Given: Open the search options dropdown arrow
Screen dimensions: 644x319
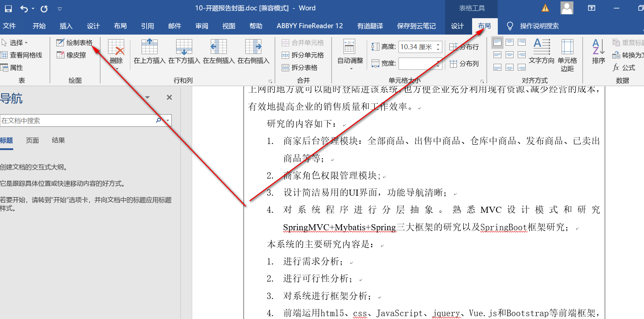Looking at the screenshot, I should point(168,120).
